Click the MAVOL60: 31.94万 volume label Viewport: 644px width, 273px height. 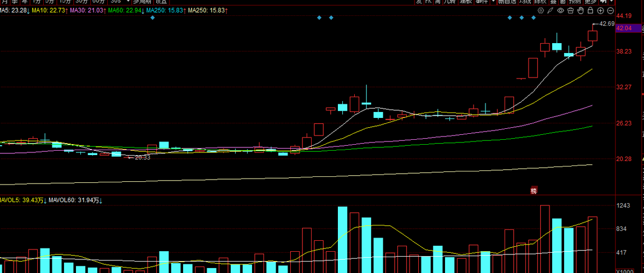(75, 200)
